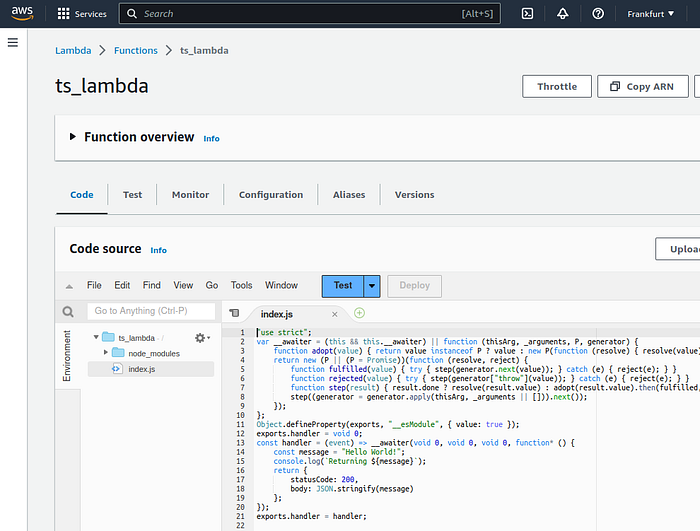Open the Services grid menu
Image resolution: width=700 pixels, height=531 pixels.
[63, 14]
